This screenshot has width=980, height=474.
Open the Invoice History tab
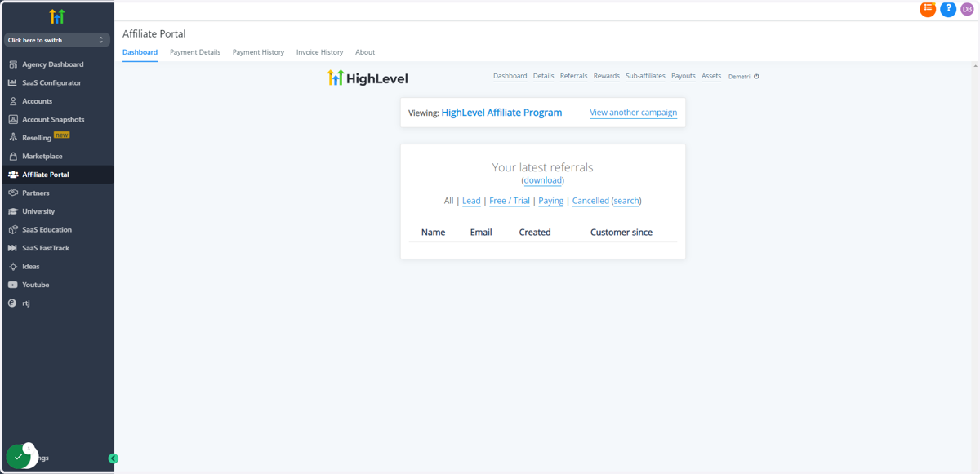(319, 52)
